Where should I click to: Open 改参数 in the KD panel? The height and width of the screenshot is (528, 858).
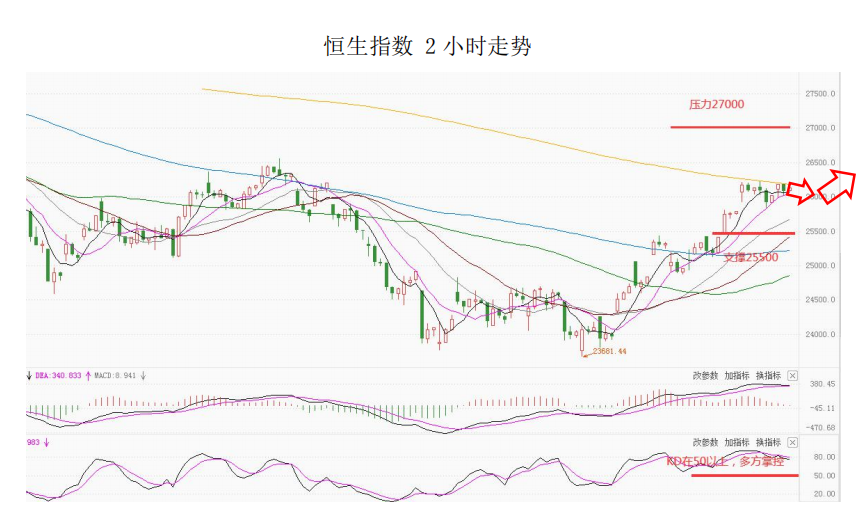(705, 441)
